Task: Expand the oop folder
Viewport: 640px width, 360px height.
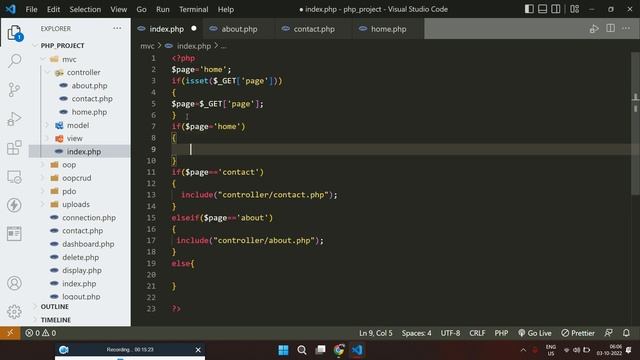Action: click(69, 165)
